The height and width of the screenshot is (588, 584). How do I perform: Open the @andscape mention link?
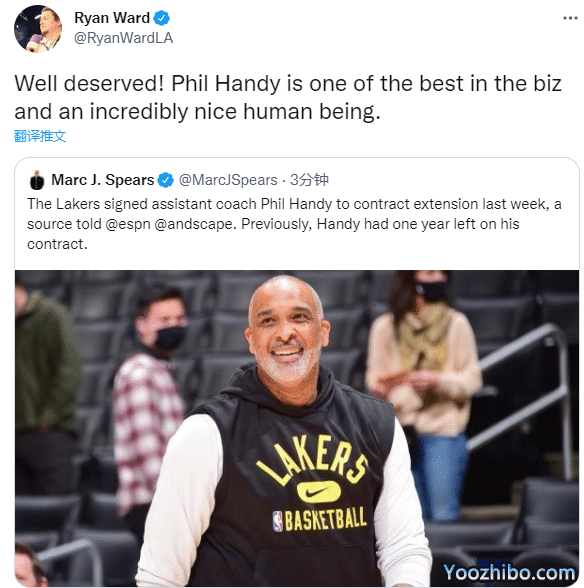[x=195, y=224]
